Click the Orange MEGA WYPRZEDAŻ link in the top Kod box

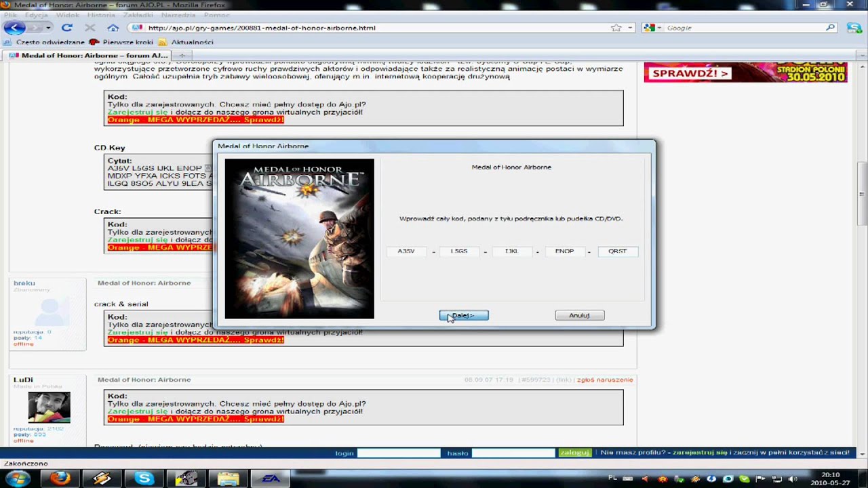(x=195, y=119)
